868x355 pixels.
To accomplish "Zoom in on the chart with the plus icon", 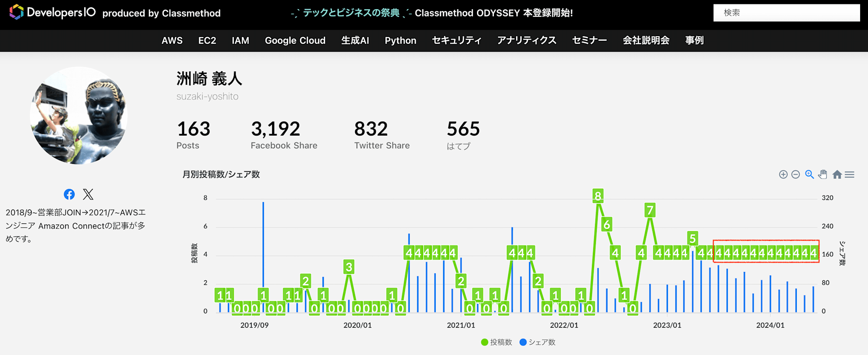I will tap(783, 175).
